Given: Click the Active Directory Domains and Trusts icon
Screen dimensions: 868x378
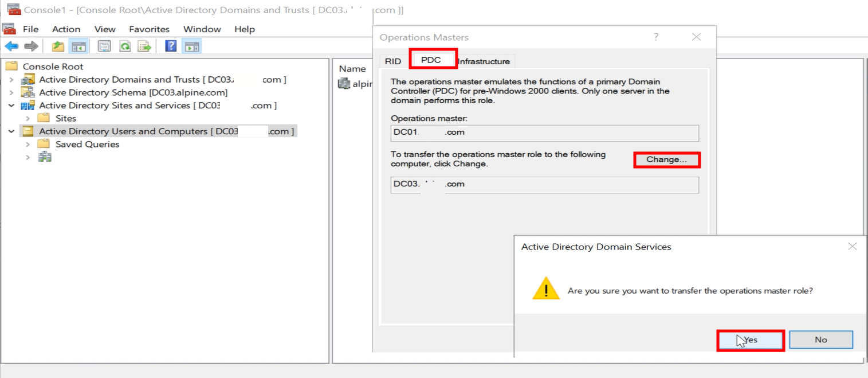Looking at the screenshot, I should pyautogui.click(x=28, y=80).
